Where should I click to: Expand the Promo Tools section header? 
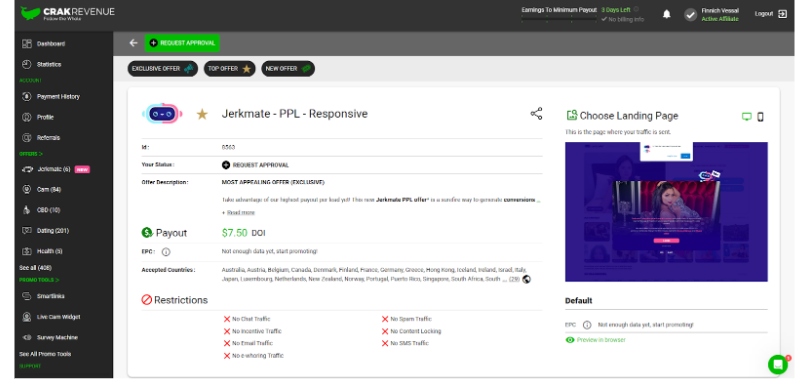click(x=39, y=280)
